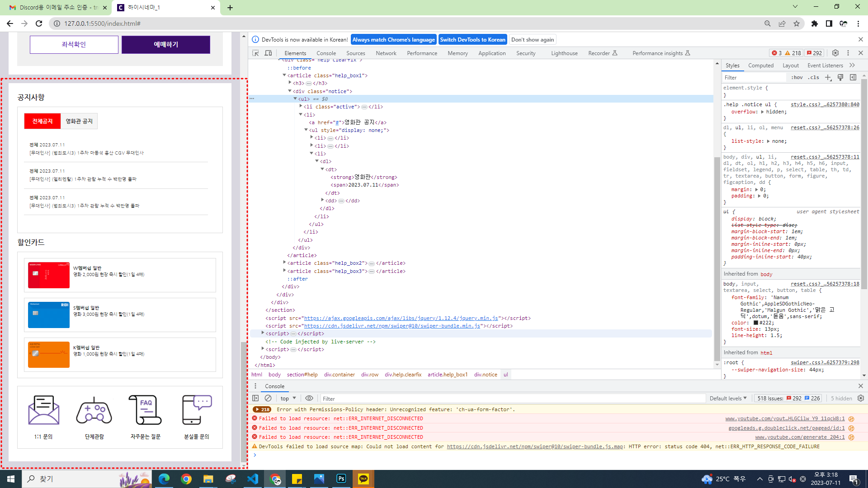
Task: Open the Default levels dropdown
Action: (728, 398)
